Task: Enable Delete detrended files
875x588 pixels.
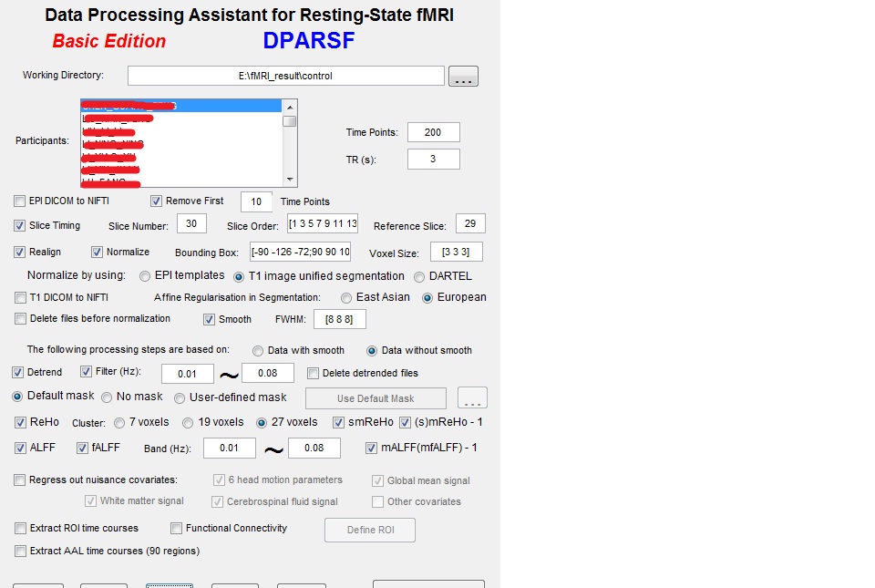Action: click(313, 373)
